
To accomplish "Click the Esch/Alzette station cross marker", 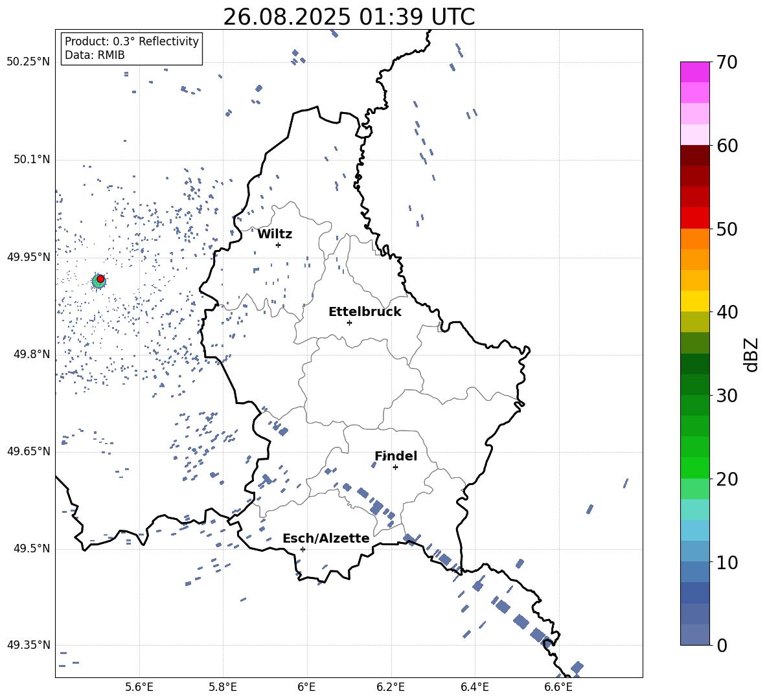I will [x=303, y=549].
